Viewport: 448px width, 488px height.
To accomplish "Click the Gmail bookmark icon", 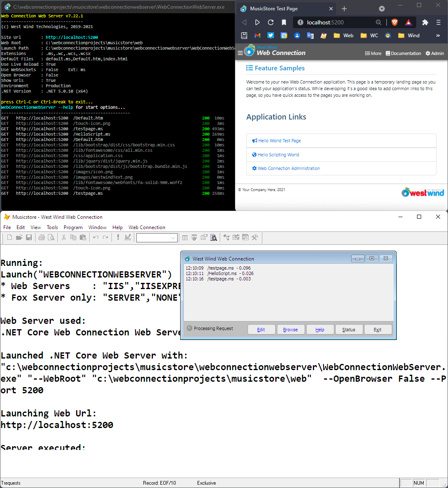I will (x=257, y=36).
